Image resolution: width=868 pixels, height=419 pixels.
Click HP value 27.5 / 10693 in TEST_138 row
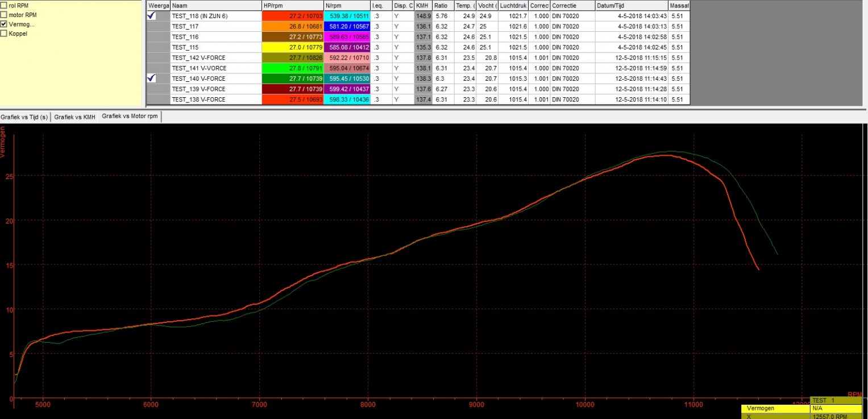pos(292,99)
